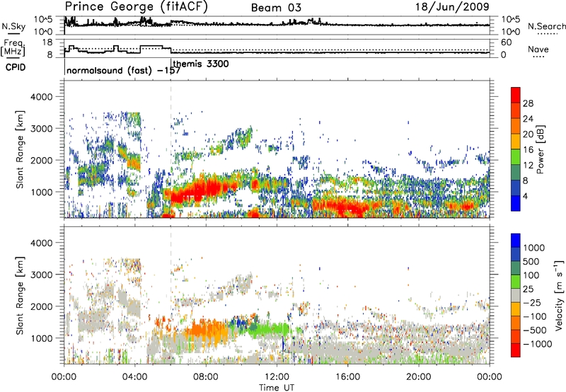This screenshot has width=566, height=392.
Task: Pick the top red segment of Power colorbar
Action: point(516,95)
